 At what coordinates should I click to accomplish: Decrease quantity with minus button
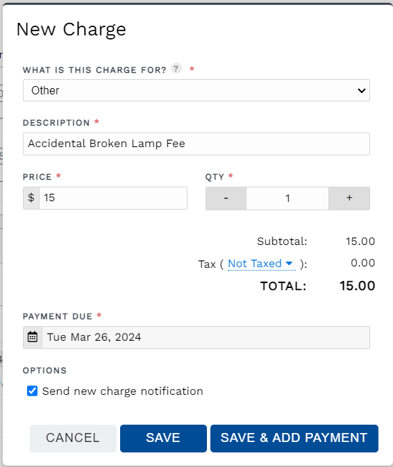coord(226,198)
